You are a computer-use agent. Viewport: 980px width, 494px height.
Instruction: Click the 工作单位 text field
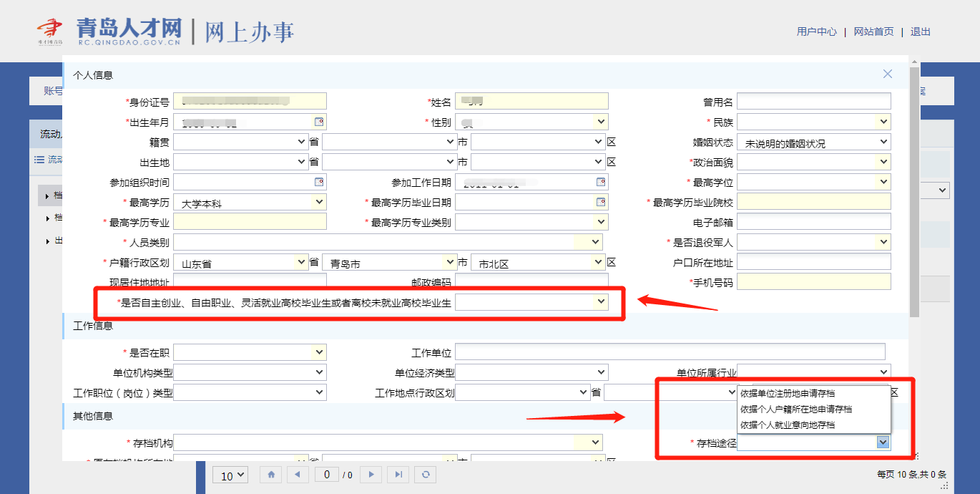pyautogui.click(x=670, y=352)
